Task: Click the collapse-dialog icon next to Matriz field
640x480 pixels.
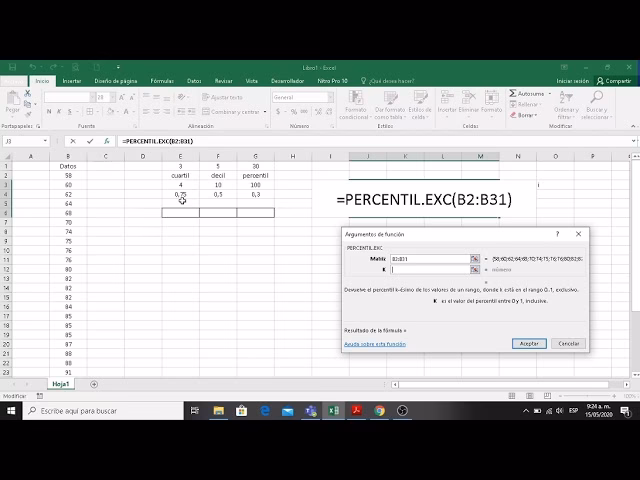Action: 475,259
